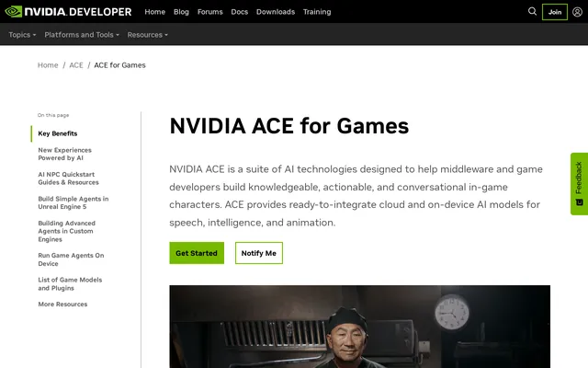
Task: Jump to List of Game Models and Plugins
Action: pos(70,284)
